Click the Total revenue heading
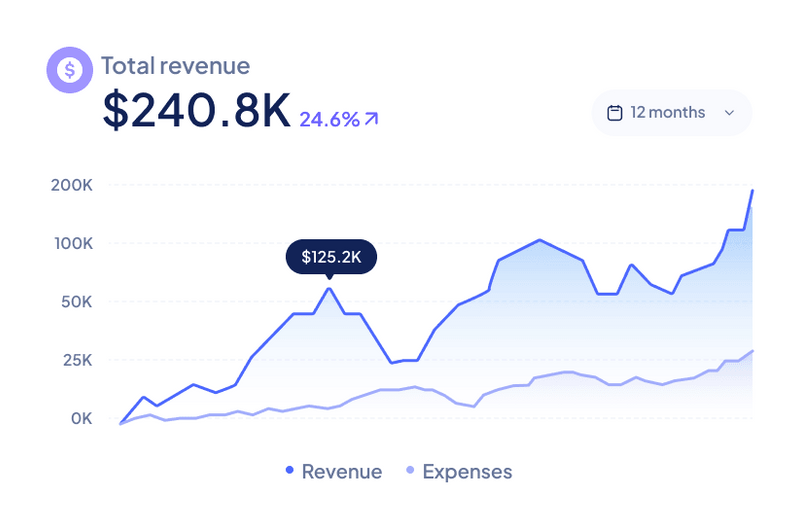 tap(175, 67)
